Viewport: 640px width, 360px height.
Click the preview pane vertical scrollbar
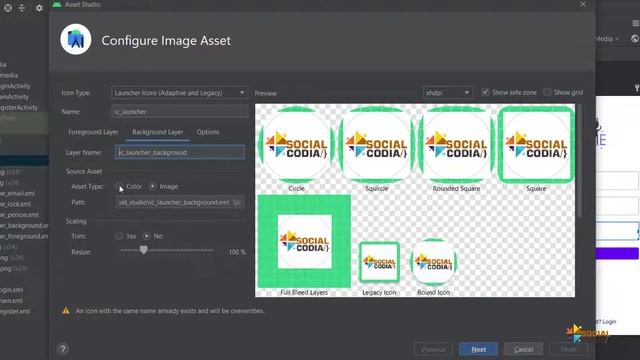coord(579,160)
